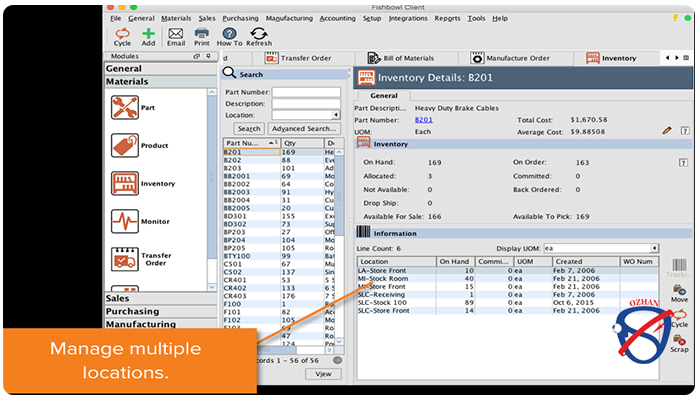Click the Description search field
This screenshot has width=700, height=400.
[x=306, y=104]
